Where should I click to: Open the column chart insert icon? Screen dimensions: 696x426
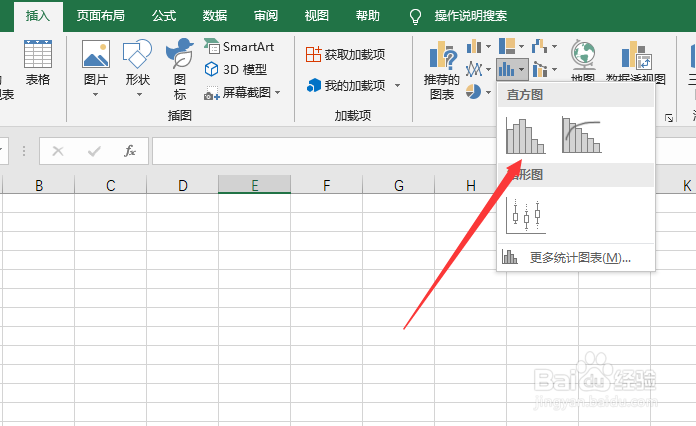pyautogui.click(x=474, y=46)
